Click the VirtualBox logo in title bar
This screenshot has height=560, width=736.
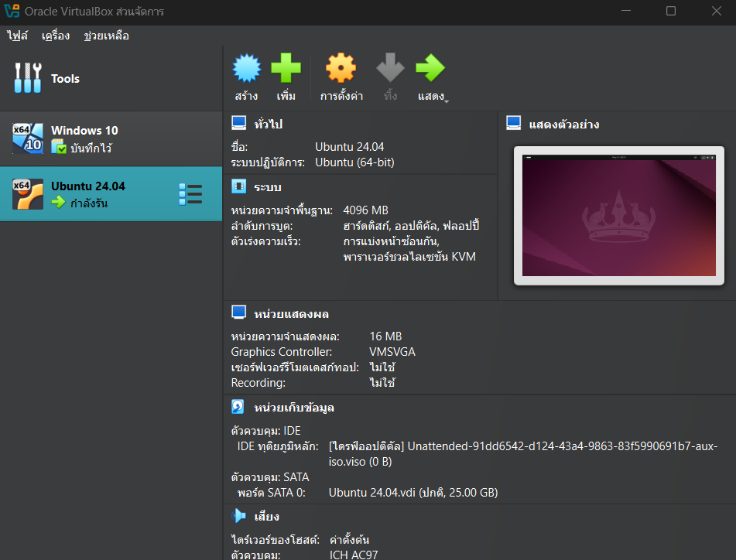pyautogui.click(x=12, y=10)
